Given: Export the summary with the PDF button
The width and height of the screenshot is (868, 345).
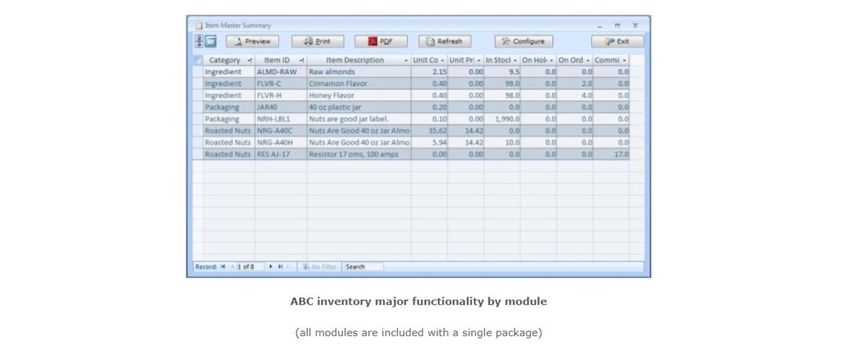Looking at the screenshot, I should (381, 41).
